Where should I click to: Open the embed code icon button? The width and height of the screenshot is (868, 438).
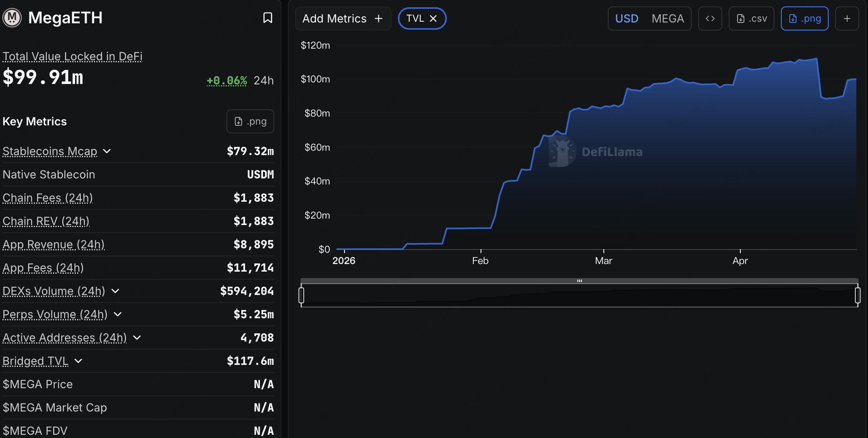(710, 18)
